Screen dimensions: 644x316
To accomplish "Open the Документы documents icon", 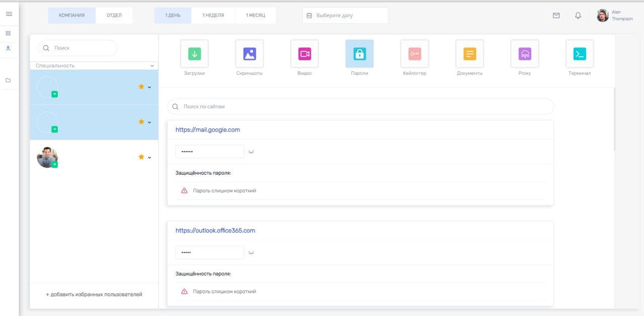I will coord(469,54).
